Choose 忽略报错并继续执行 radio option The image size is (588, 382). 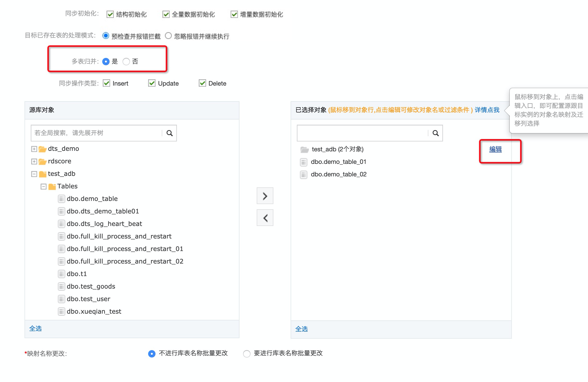pyautogui.click(x=168, y=36)
